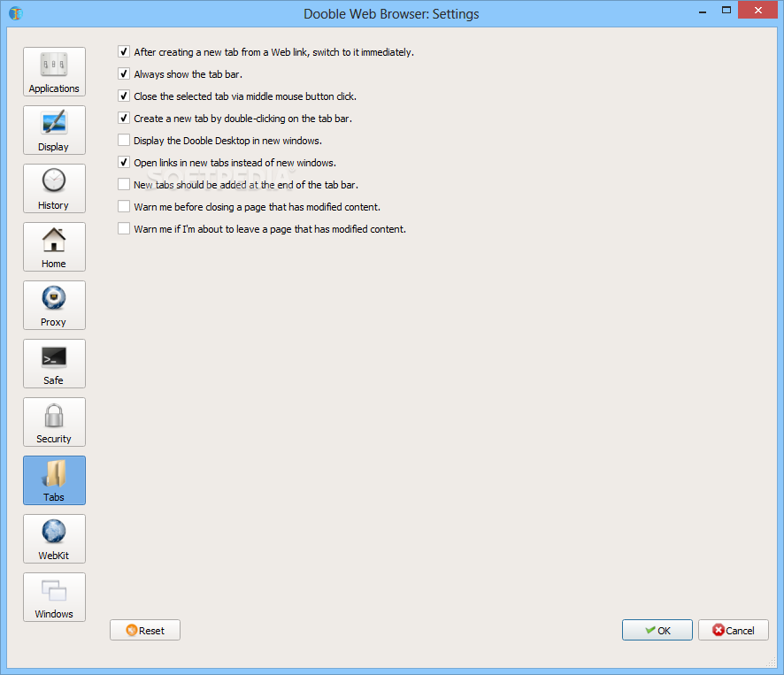Click the resize grip at window corner
The width and height of the screenshot is (784, 675).
pos(772,663)
